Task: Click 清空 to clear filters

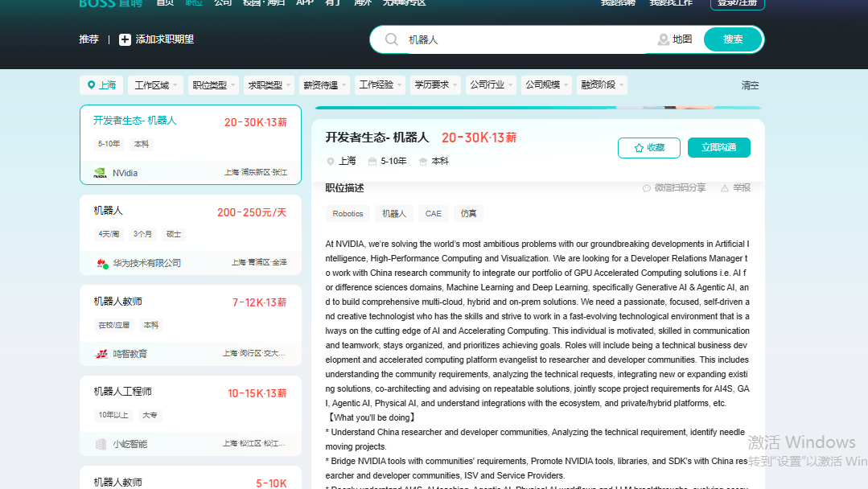Action: (750, 85)
